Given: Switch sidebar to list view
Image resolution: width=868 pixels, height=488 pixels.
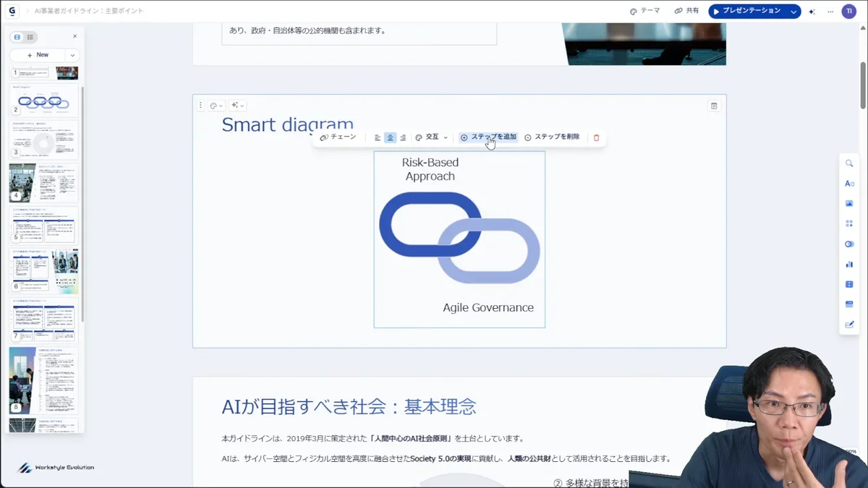Looking at the screenshot, I should [30, 37].
